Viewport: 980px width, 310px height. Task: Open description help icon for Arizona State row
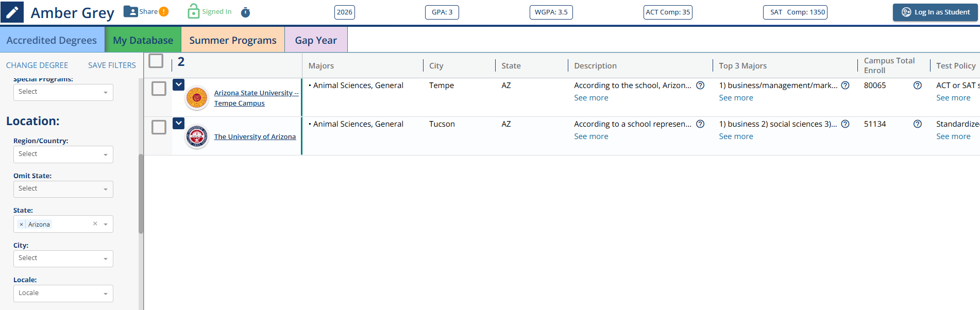tap(700, 85)
